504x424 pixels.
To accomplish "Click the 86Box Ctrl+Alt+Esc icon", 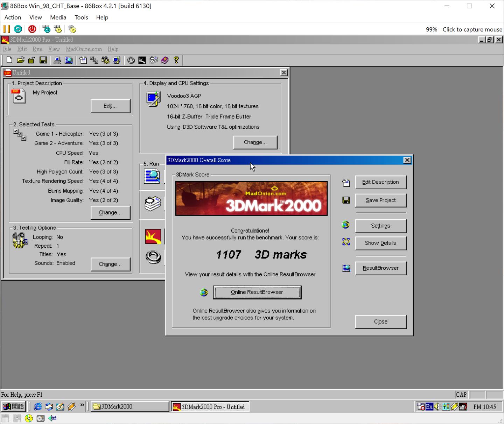I will 58,29.
